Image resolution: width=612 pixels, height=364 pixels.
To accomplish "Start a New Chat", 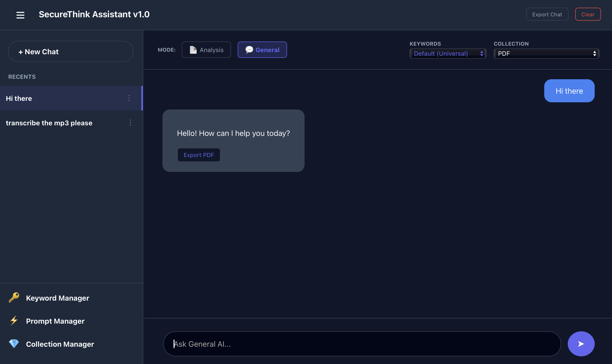I will [x=70, y=52].
